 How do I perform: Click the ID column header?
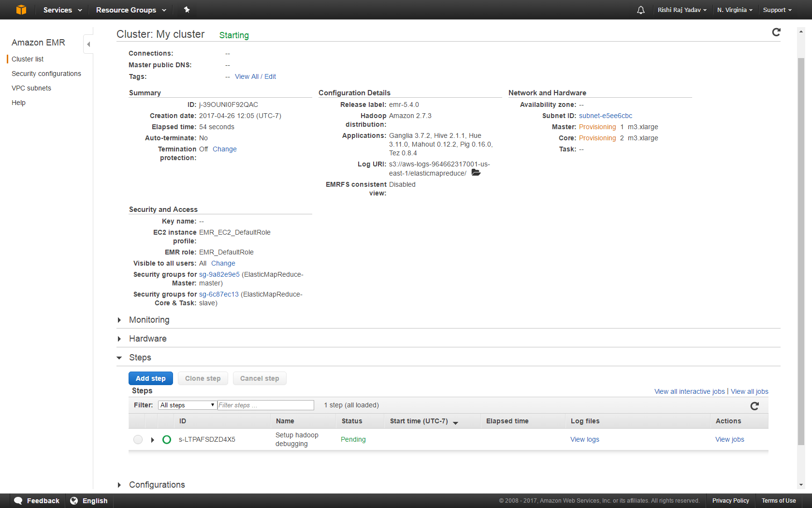click(x=183, y=421)
